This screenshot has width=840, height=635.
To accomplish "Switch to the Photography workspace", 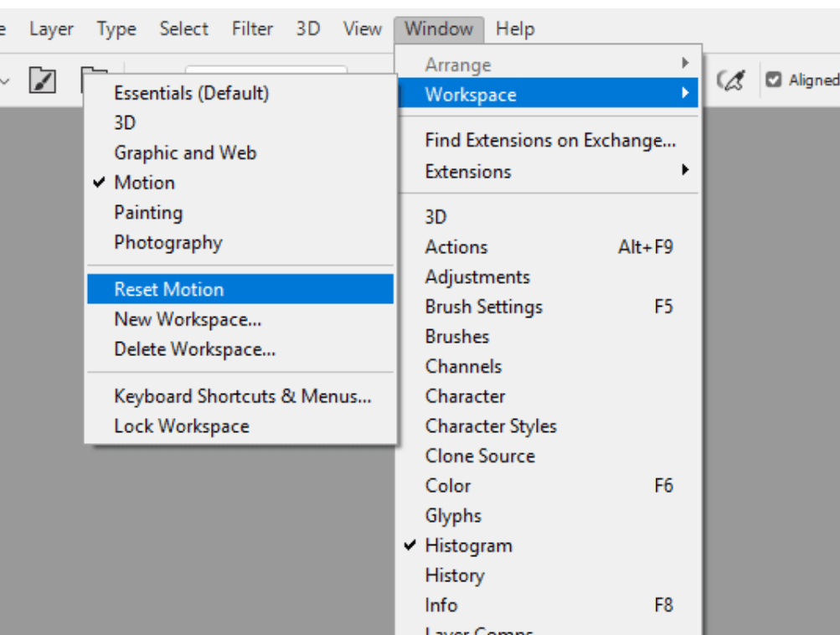I will 168,243.
